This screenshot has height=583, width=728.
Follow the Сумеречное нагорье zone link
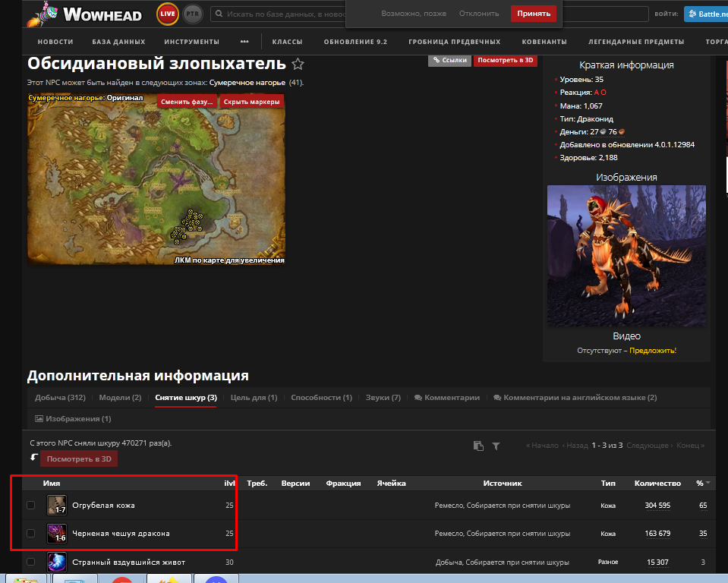247,82
